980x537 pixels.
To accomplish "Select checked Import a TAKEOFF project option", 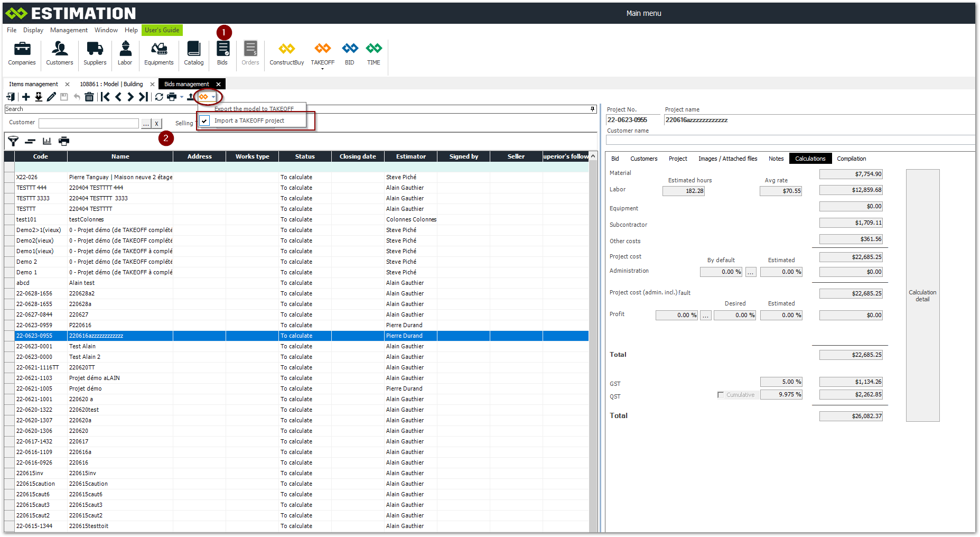I will click(x=249, y=121).
